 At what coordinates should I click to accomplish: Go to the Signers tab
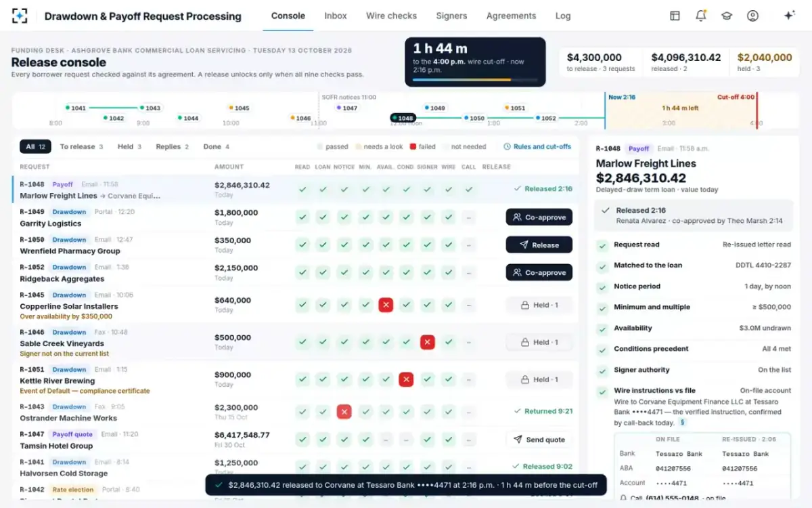[x=451, y=16]
